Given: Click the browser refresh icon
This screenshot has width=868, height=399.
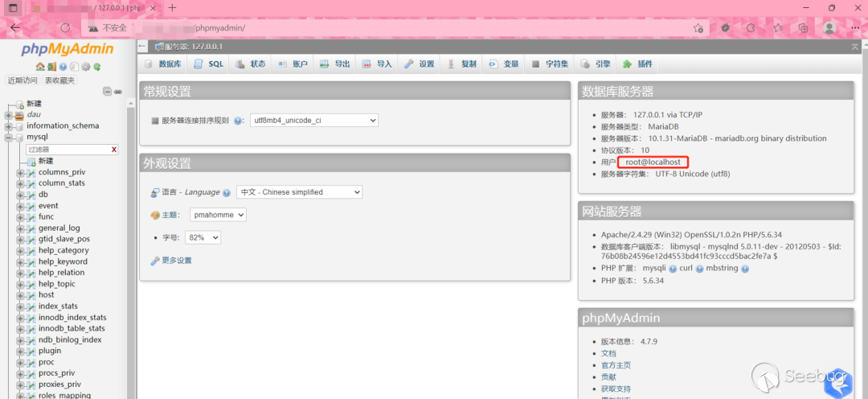Looking at the screenshot, I should click(x=65, y=27).
